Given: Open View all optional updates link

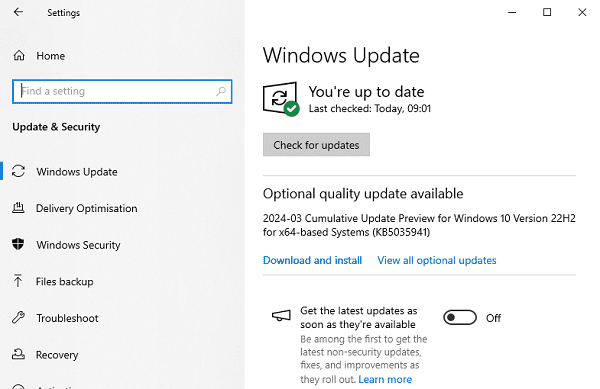Looking at the screenshot, I should (x=437, y=260).
